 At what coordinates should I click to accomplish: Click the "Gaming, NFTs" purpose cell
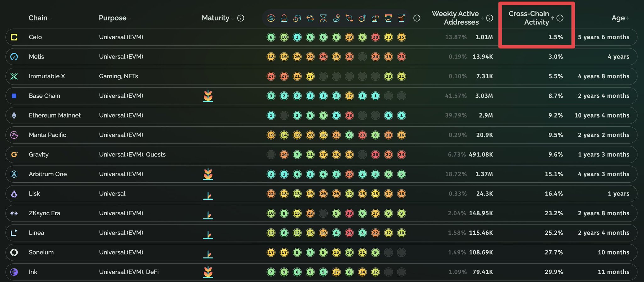[x=119, y=76]
